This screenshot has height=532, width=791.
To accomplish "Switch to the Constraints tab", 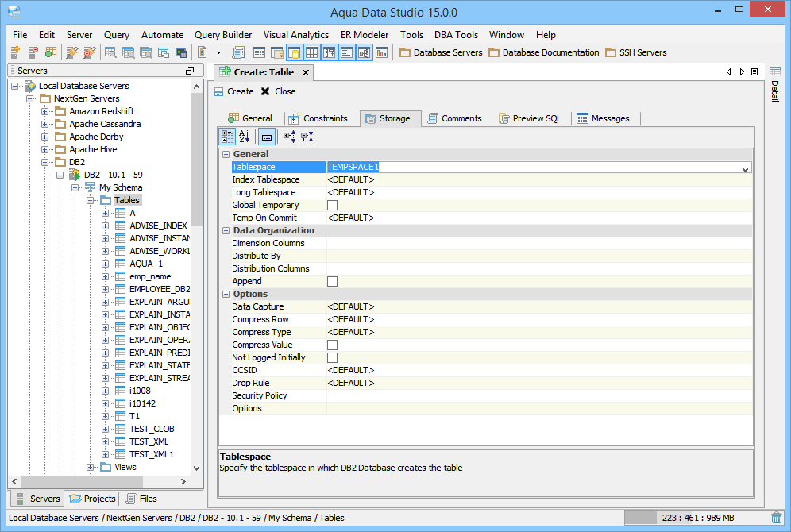I will coord(318,118).
